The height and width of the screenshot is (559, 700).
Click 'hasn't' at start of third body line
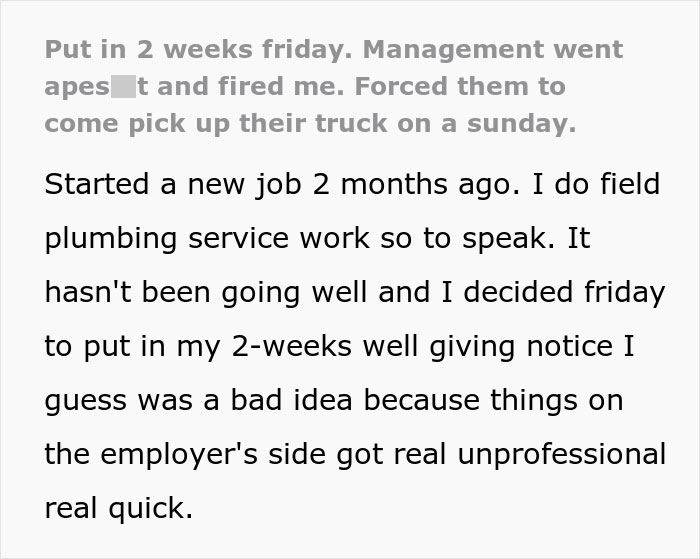pos(82,292)
